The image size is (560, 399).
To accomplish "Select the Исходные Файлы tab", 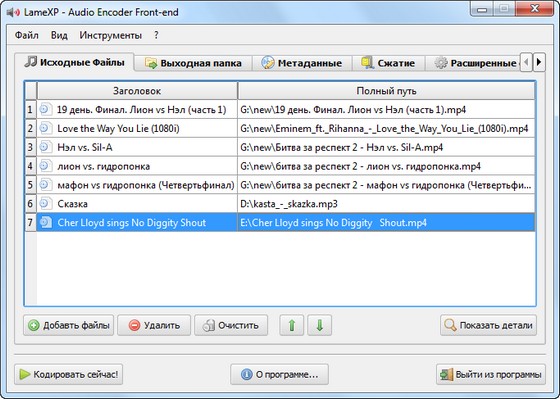I will point(75,62).
